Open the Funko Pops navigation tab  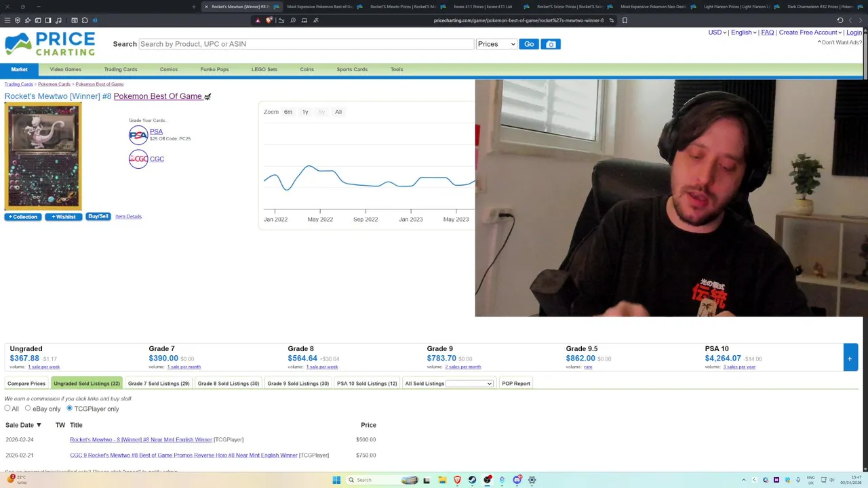[214, 69]
